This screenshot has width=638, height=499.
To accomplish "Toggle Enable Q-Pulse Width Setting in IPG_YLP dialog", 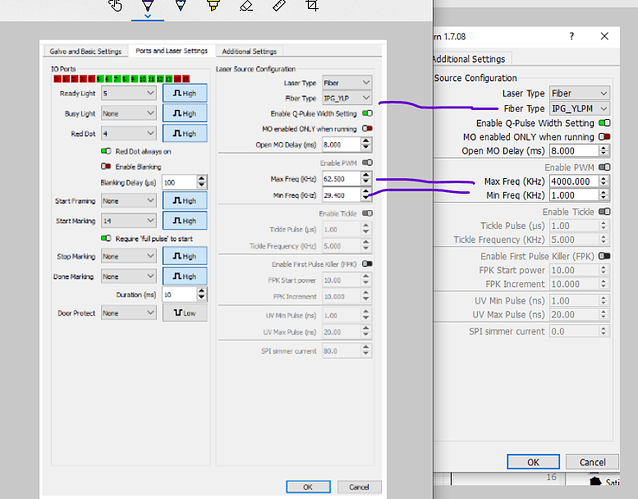I will (x=367, y=113).
